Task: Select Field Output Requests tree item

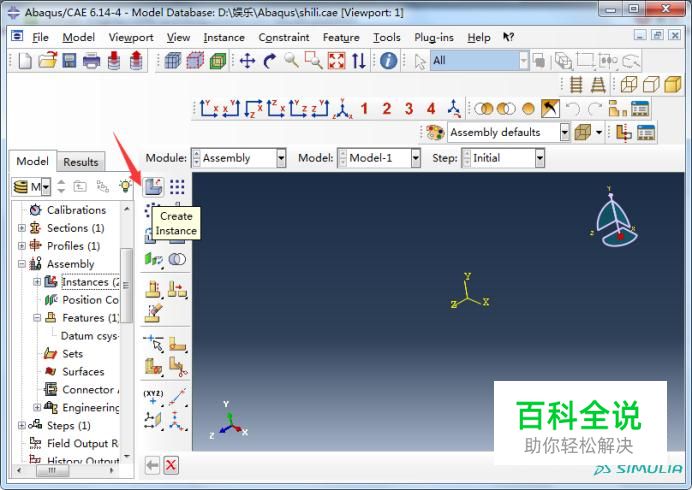Action: (x=83, y=443)
